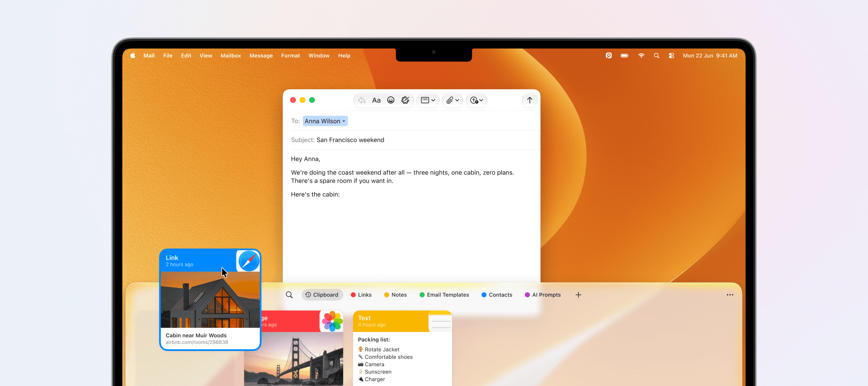The height and width of the screenshot is (386, 868).
Task: Open the Mailbox menu
Action: click(231, 55)
